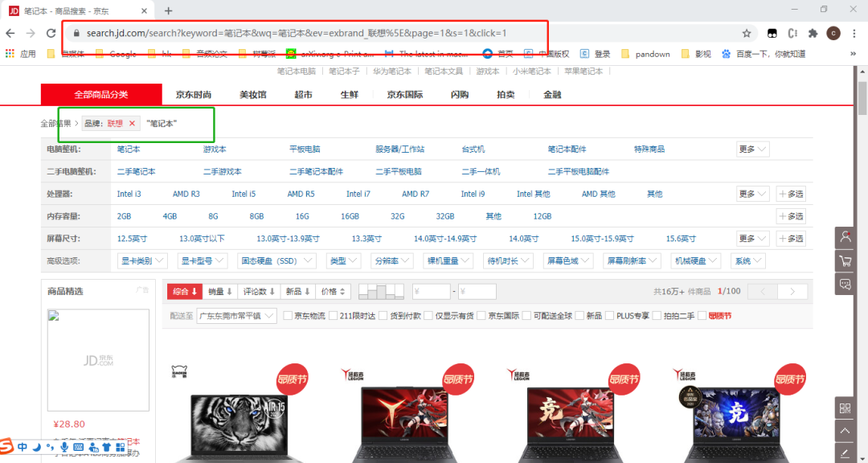The width and height of the screenshot is (868, 463).
Task: Expand 裸机重量 dropdown
Action: pyautogui.click(x=448, y=260)
